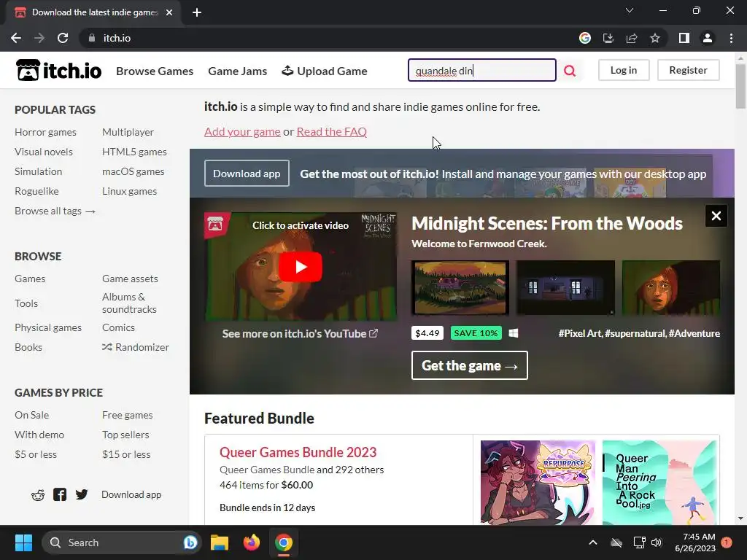This screenshot has height=560, width=747.
Task: Open the Chrome three-dot menu
Action: pyautogui.click(x=731, y=38)
